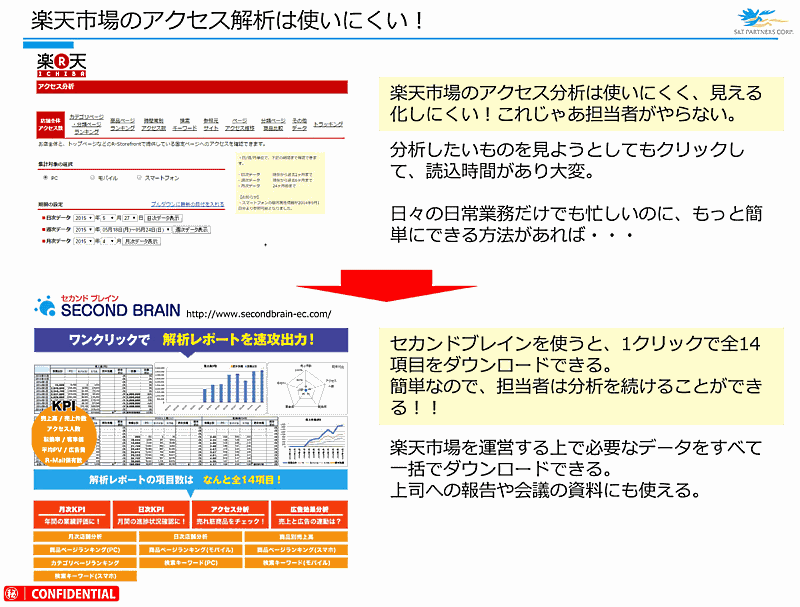Click the 集計対象の選択 heading

tap(55, 164)
